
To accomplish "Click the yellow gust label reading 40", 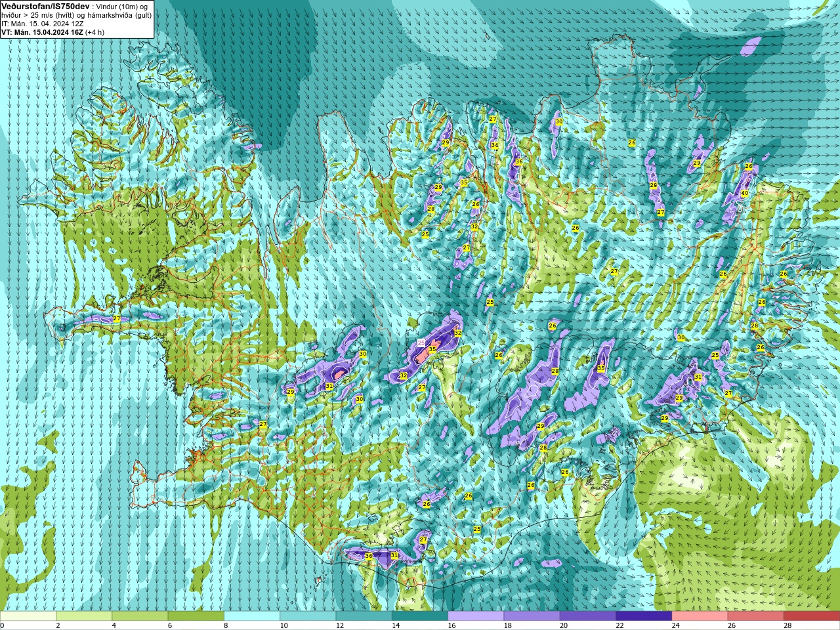I will (x=744, y=194).
